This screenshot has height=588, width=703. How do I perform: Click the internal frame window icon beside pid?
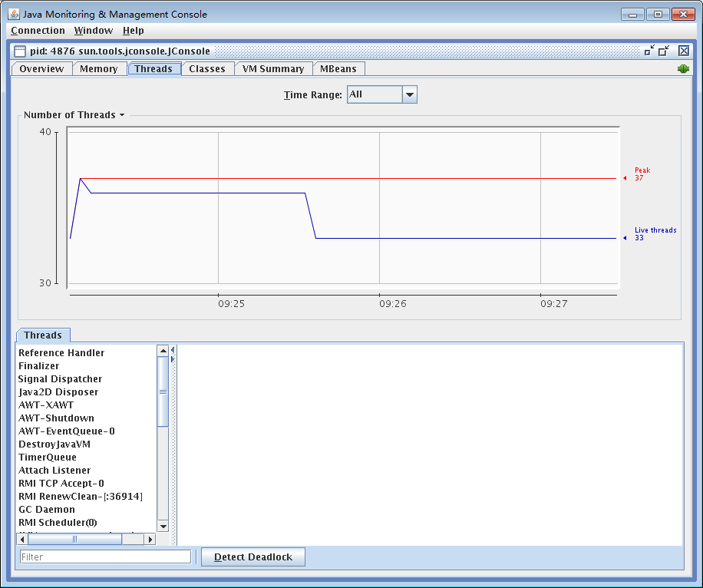[x=20, y=51]
